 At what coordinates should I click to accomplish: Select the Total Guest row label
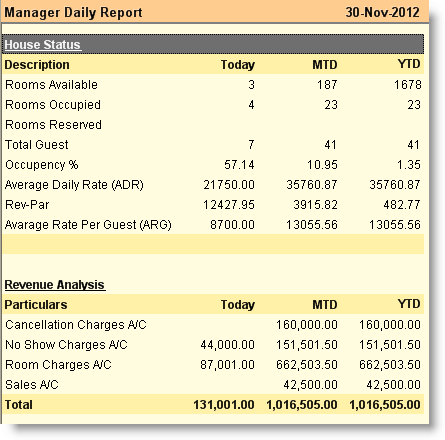pyautogui.click(x=37, y=145)
